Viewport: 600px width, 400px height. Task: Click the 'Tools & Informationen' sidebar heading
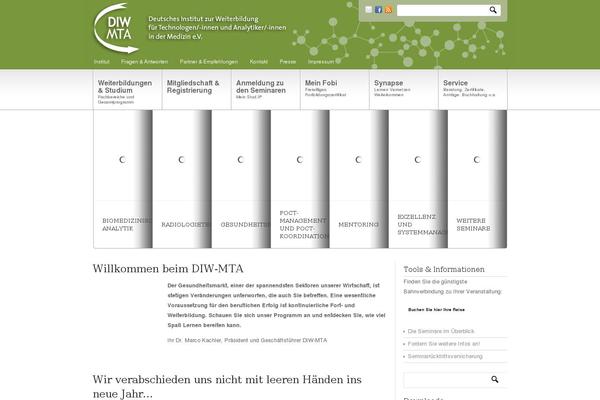444,269
